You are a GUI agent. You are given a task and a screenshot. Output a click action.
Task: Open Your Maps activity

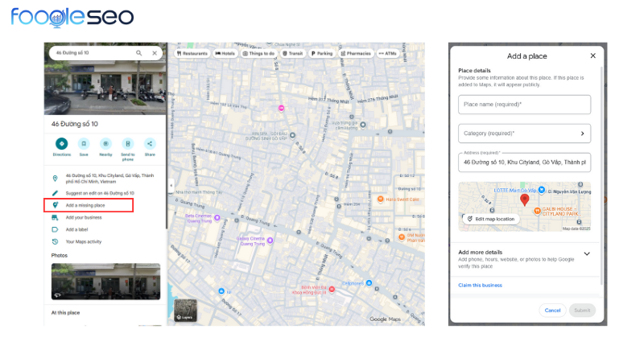(x=84, y=242)
